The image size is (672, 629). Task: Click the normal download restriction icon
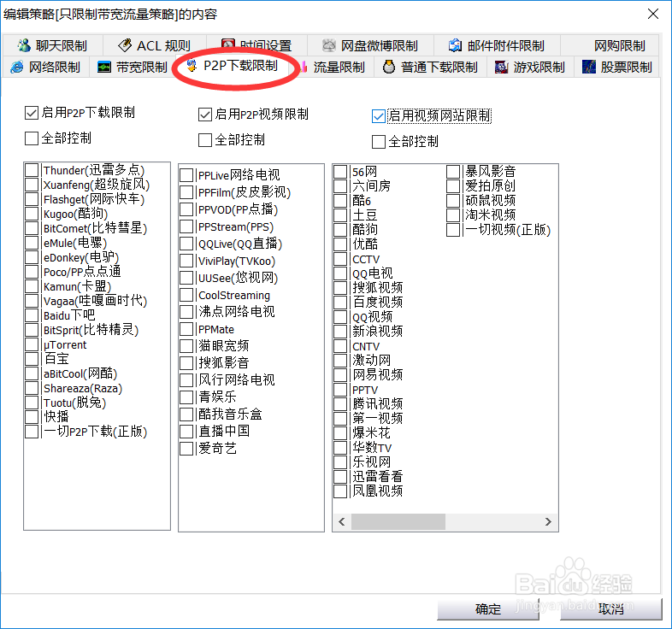[x=389, y=67]
